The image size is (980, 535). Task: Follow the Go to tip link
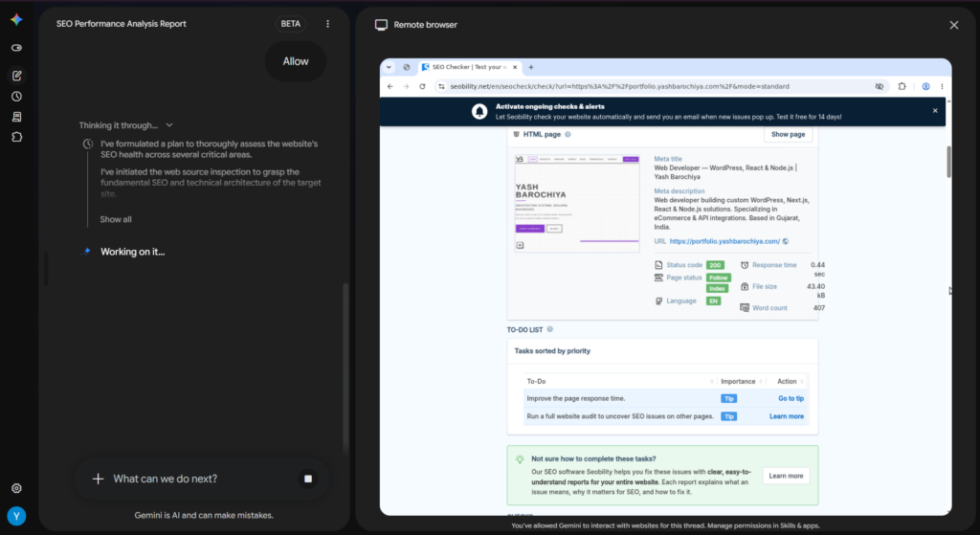point(791,398)
